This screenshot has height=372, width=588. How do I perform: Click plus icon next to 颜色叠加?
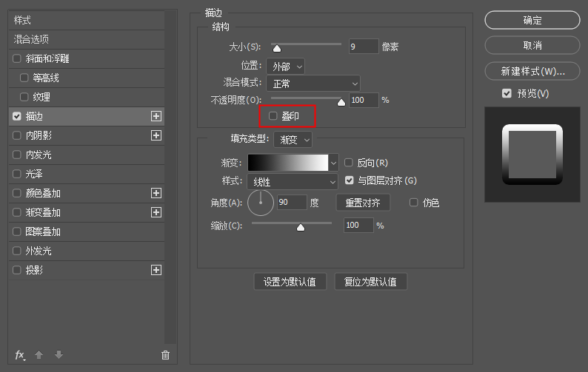(x=156, y=193)
